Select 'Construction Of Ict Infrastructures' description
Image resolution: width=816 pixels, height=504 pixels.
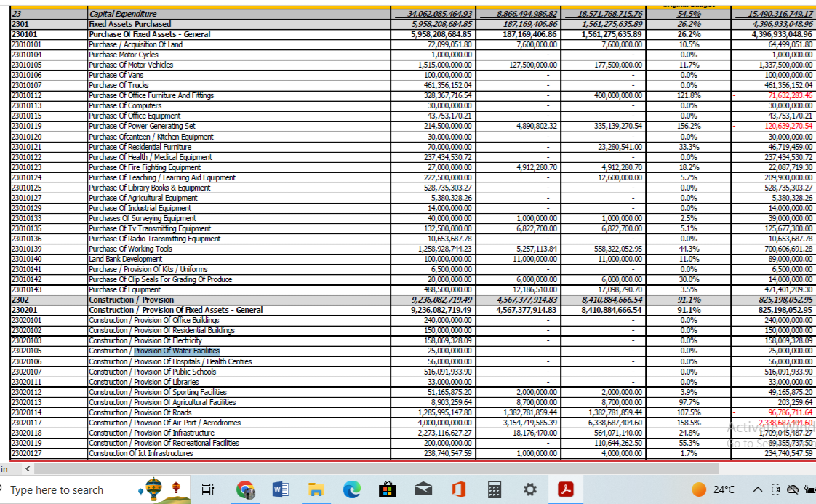tap(141, 454)
